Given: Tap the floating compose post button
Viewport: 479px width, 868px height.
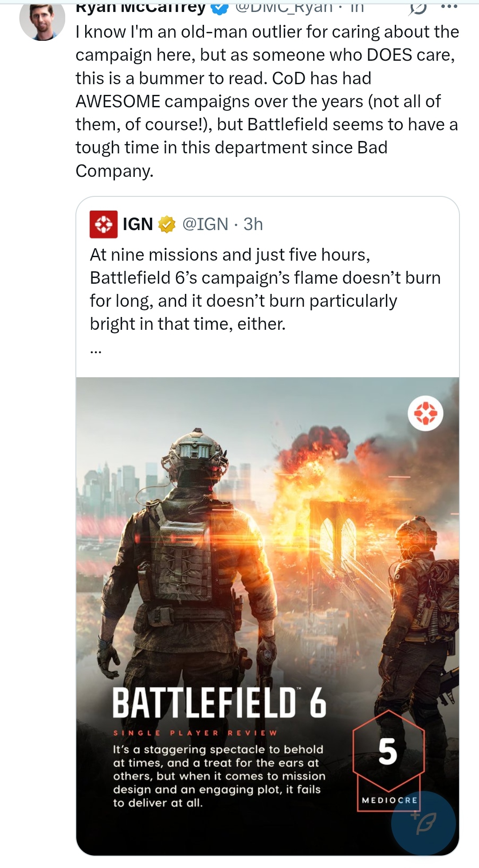Looking at the screenshot, I should [x=423, y=823].
